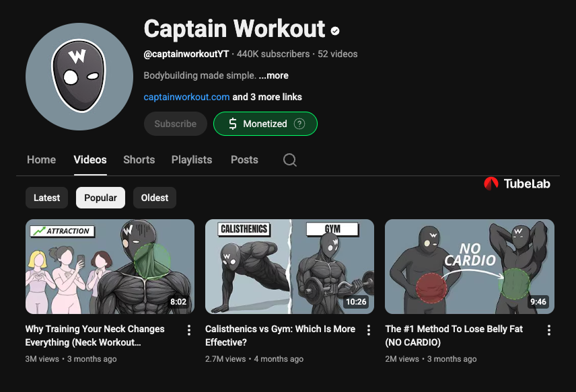Screen dimensions: 576x392
Task: Open the options menu for the Neck Training video
Action: pos(189,330)
